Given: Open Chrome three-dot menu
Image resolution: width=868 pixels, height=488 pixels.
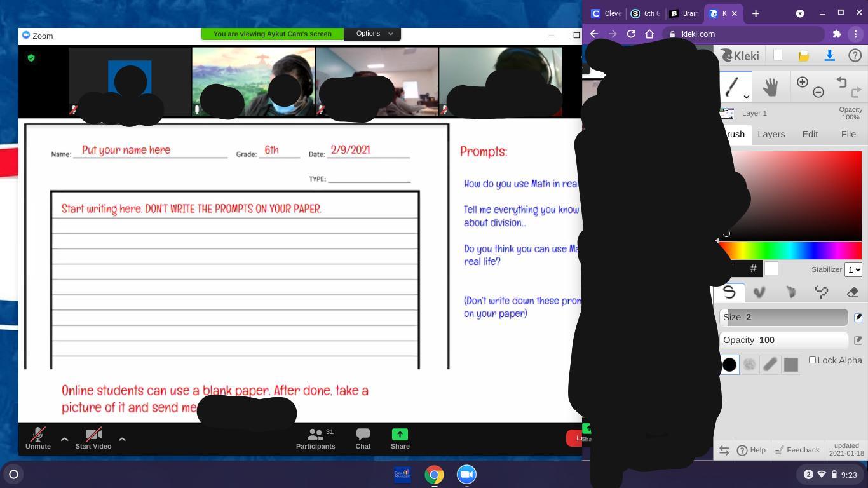Looking at the screenshot, I should (x=855, y=34).
